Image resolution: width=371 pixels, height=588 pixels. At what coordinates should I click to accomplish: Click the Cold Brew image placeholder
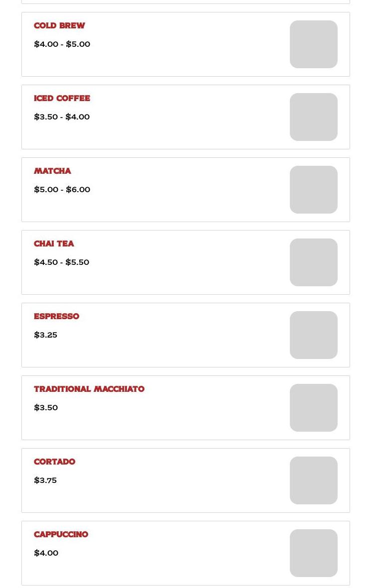point(314,44)
